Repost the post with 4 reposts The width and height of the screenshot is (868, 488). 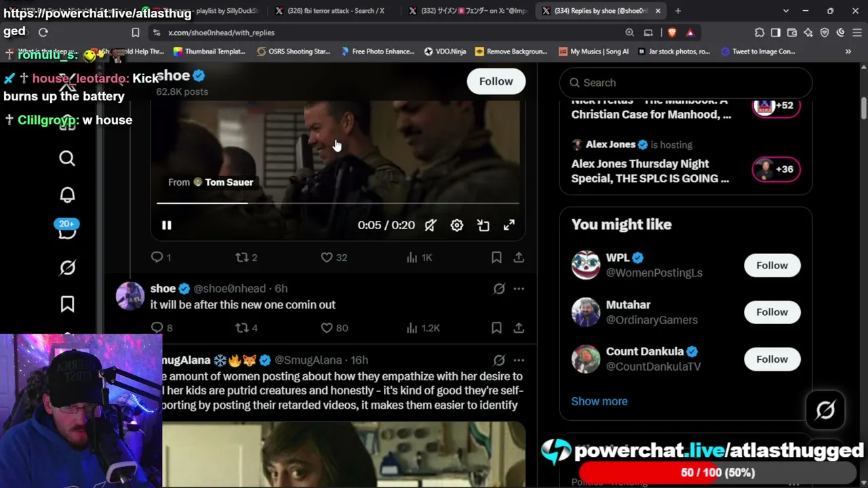click(246, 328)
